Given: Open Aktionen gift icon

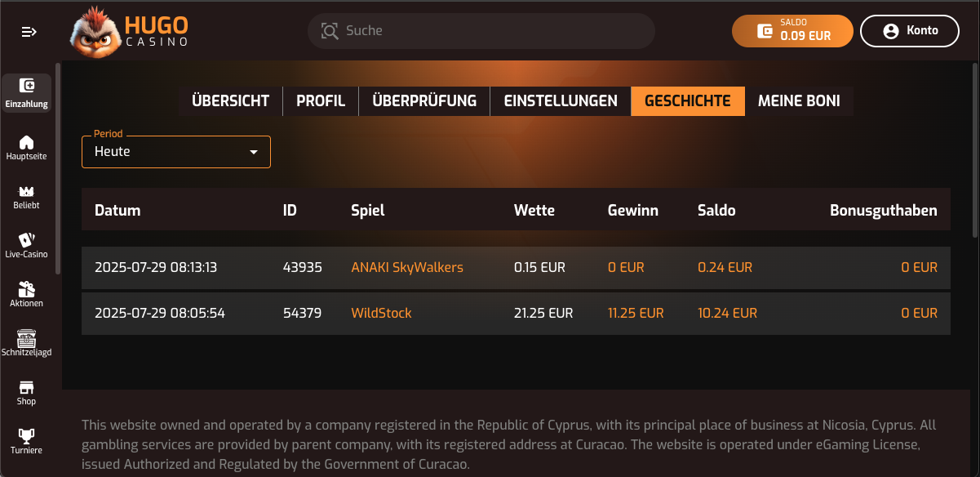Looking at the screenshot, I should click(x=27, y=289).
